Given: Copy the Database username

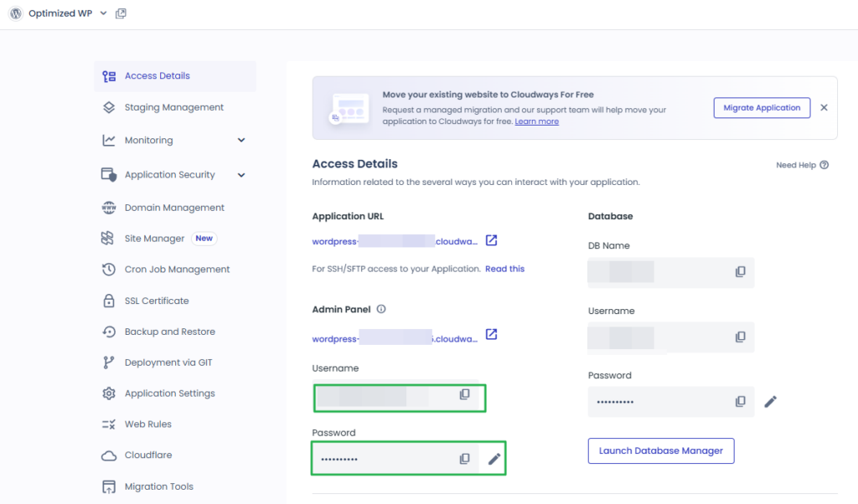Looking at the screenshot, I should [x=741, y=337].
